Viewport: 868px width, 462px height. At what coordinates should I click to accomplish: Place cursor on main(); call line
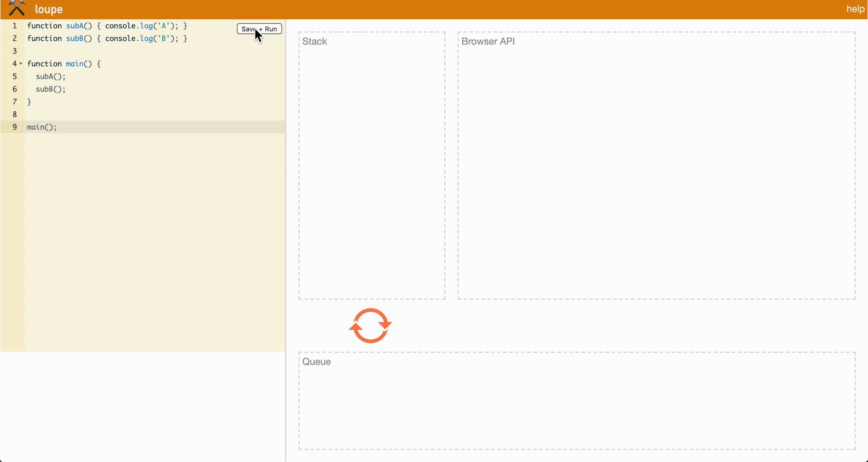(42, 127)
